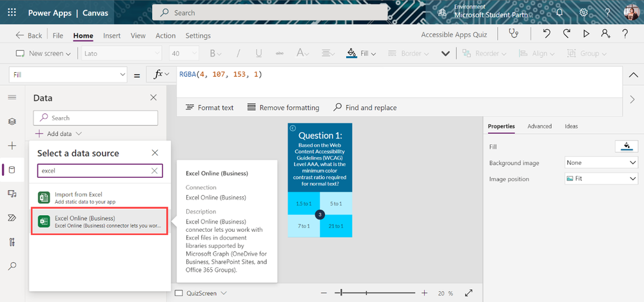Choose Import from Excel
Viewport: 644px width, 302px height.
tap(100, 198)
